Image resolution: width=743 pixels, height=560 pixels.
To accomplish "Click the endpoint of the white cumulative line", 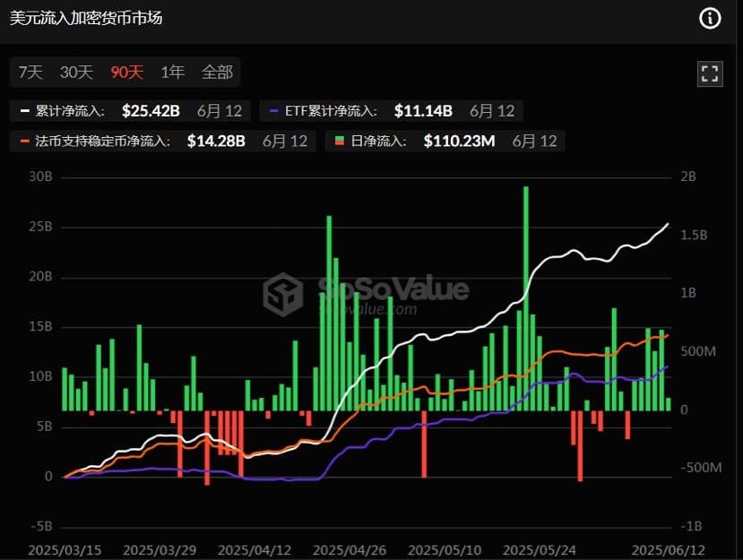I will pos(668,224).
